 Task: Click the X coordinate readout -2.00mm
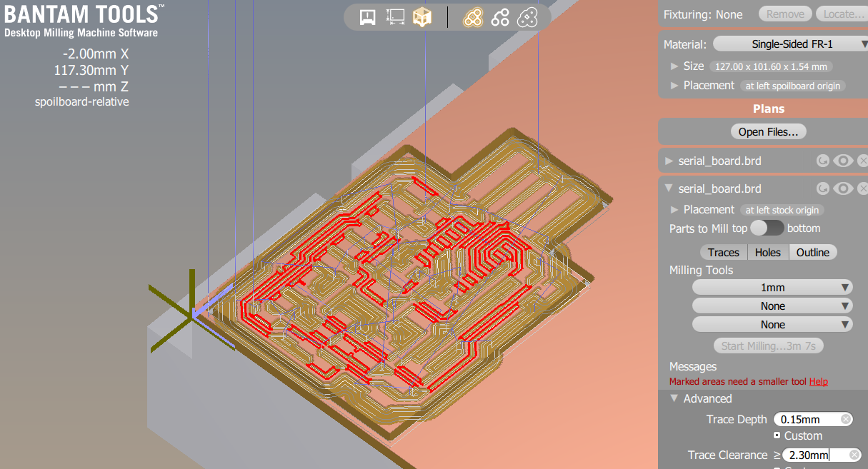pos(96,54)
